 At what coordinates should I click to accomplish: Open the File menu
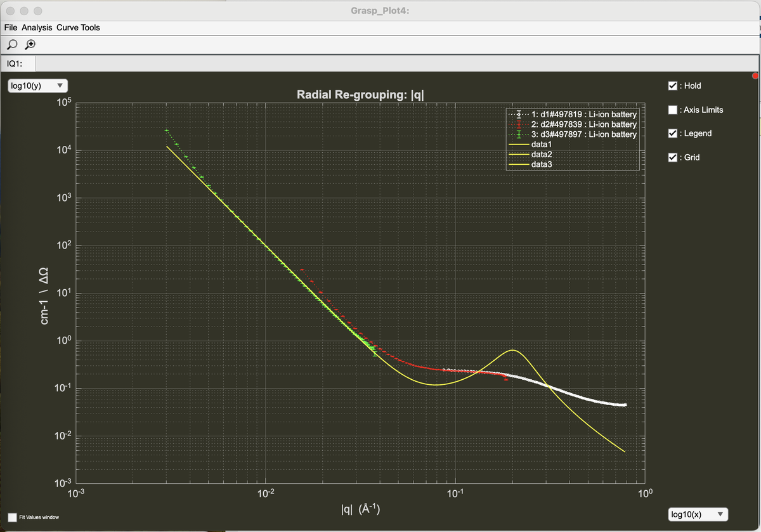click(x=10, y=28)
